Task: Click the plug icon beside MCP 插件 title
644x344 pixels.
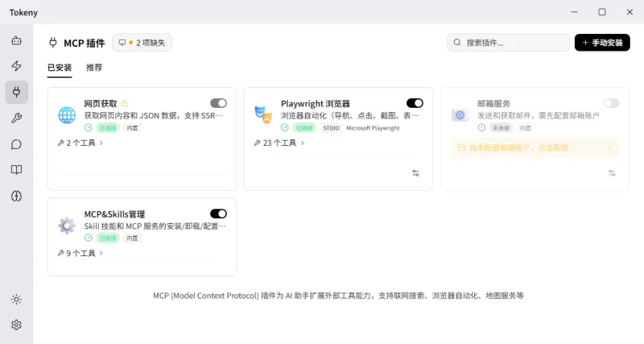Action: (x=53, y=43)
